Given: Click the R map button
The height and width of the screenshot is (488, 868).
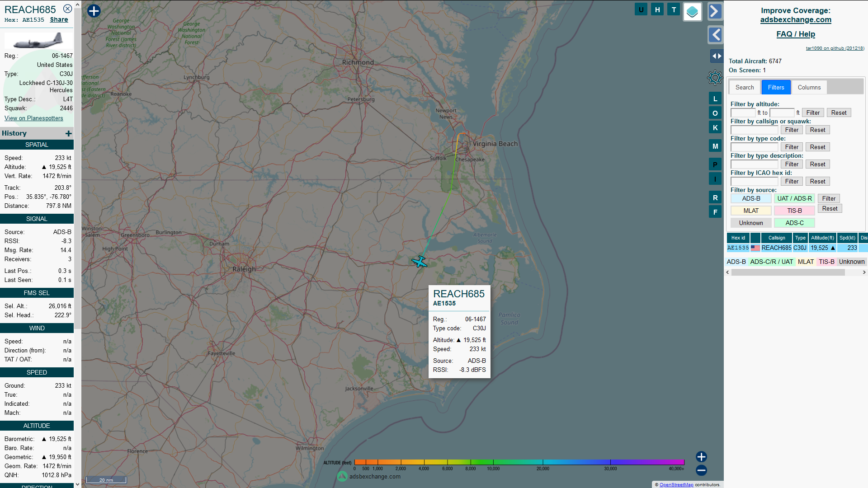Looking at the screenshot, I should pos(715,197).
